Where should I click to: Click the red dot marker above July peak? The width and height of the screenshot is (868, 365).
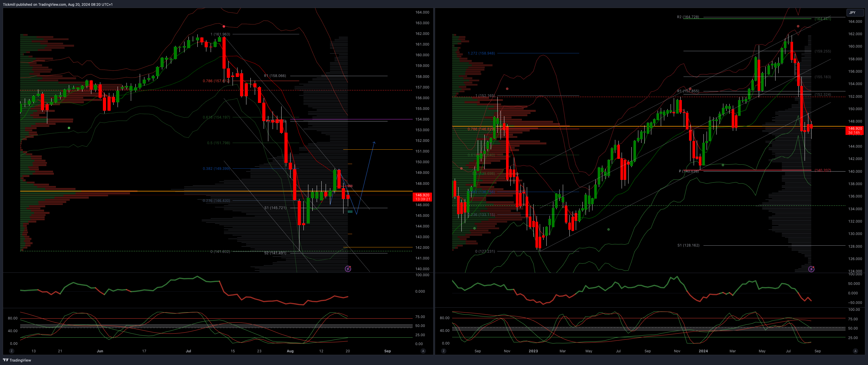[224, 26]
